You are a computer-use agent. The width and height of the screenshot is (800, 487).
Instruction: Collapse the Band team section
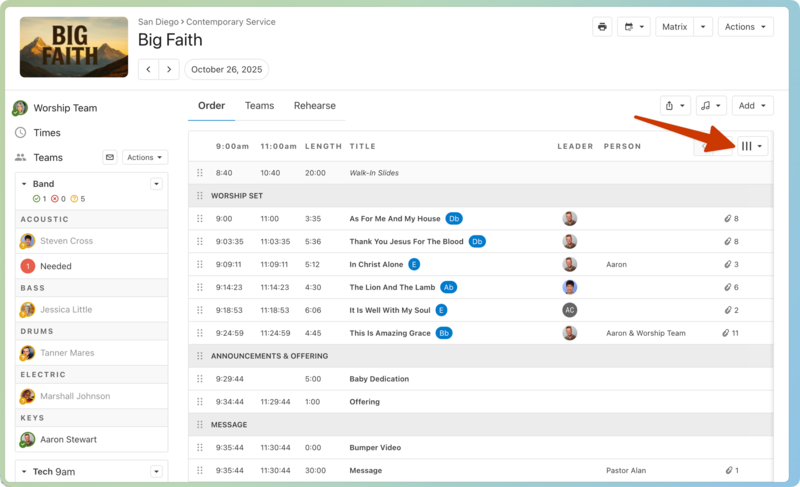(x=24, y=184)
